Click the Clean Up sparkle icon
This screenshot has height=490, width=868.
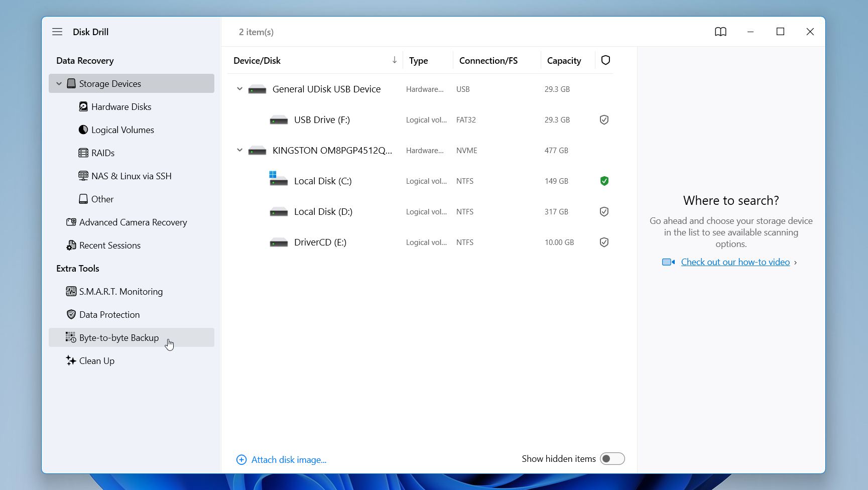coord(71,360)
